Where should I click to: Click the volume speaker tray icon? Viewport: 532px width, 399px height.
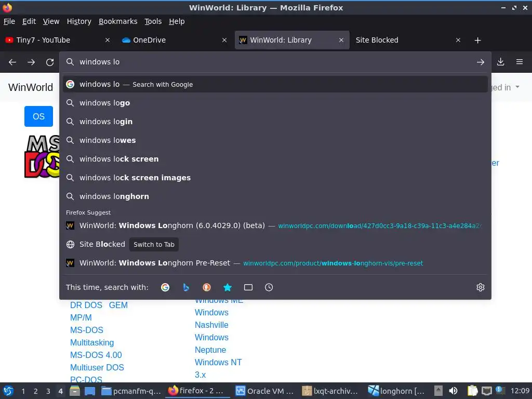point(453,391)
